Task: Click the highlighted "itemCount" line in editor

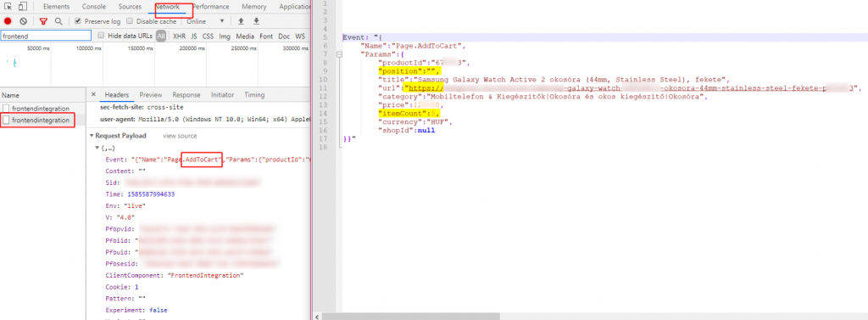Action: [409, 113]
